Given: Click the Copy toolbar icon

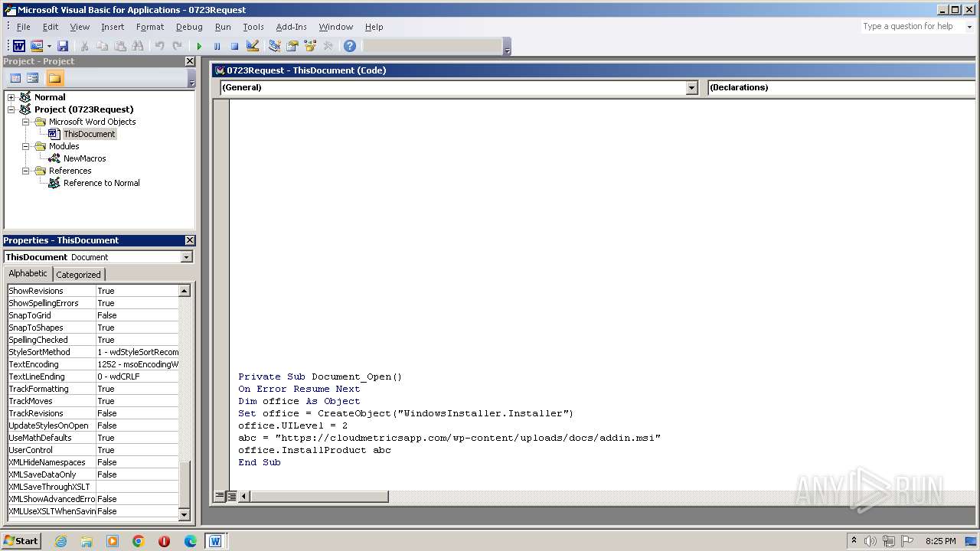Looking at the screenshot, I should pyautogui.click(x=103, y=46).
